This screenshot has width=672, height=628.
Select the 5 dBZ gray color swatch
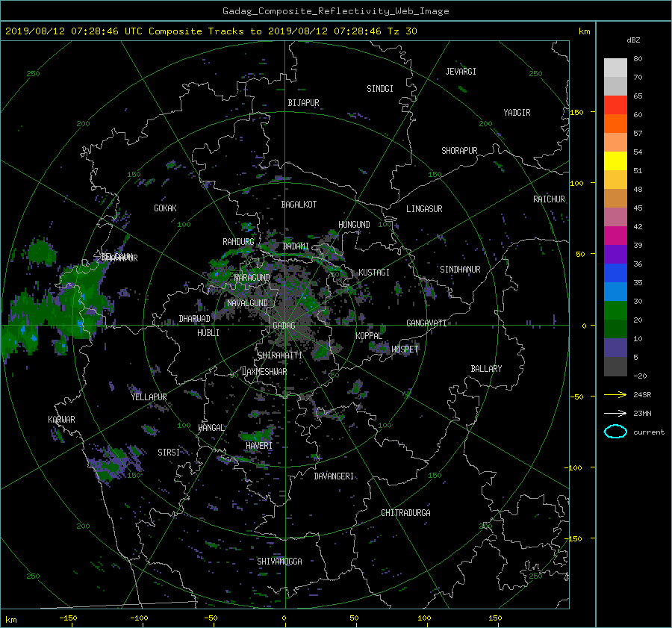[615, 367]
